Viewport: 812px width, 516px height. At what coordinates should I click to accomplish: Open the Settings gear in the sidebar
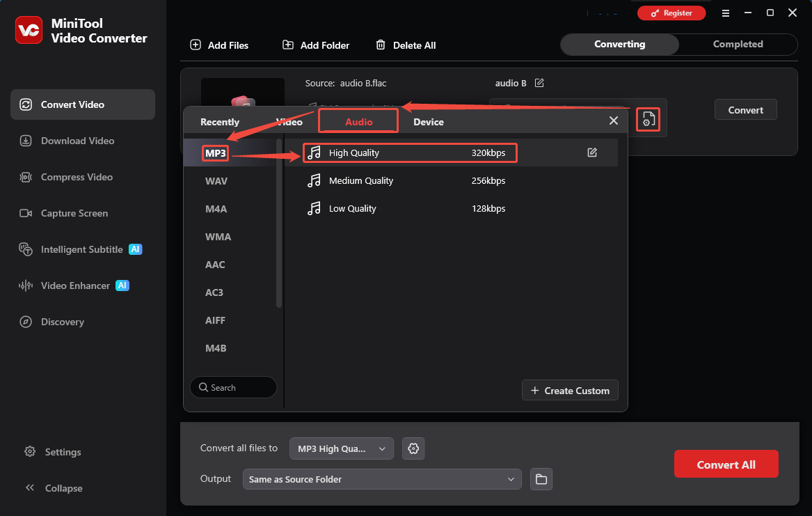coord(30,452)
